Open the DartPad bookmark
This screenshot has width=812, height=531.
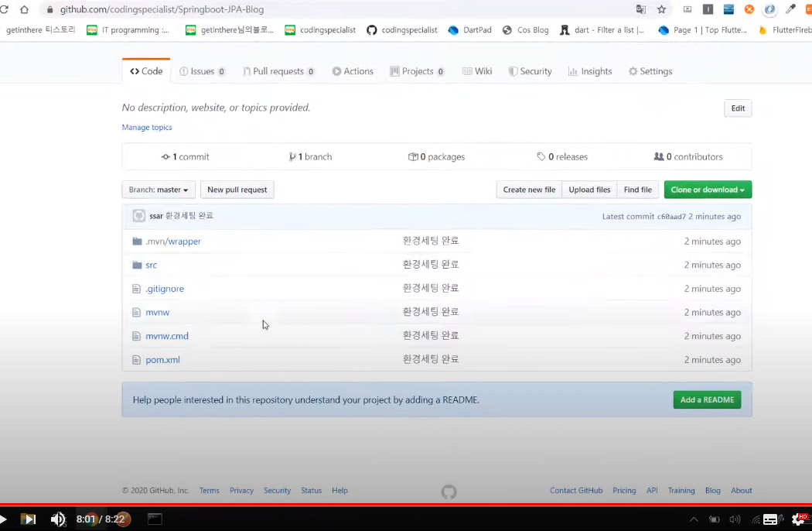pyautogui.click(x=469, y=30)
